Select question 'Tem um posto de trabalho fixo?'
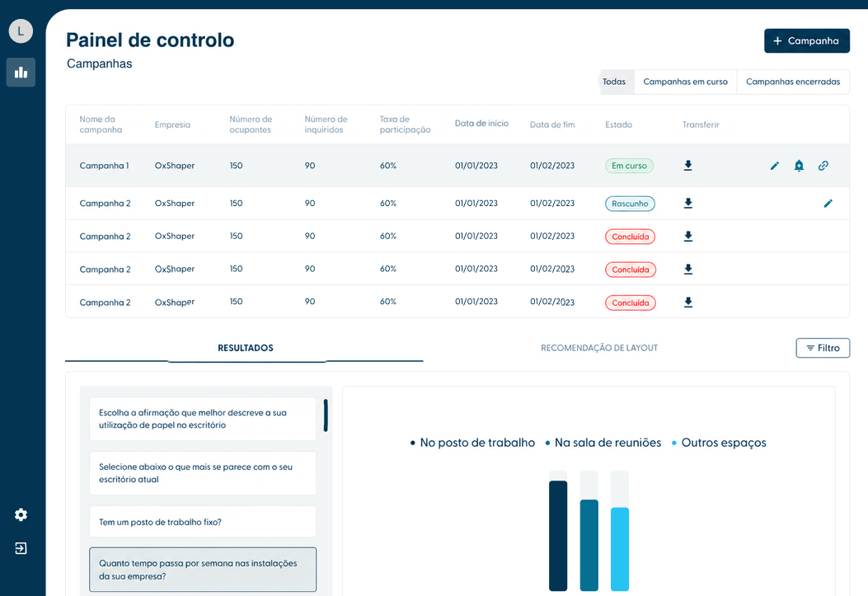868x596 pixels. [203, 522]
